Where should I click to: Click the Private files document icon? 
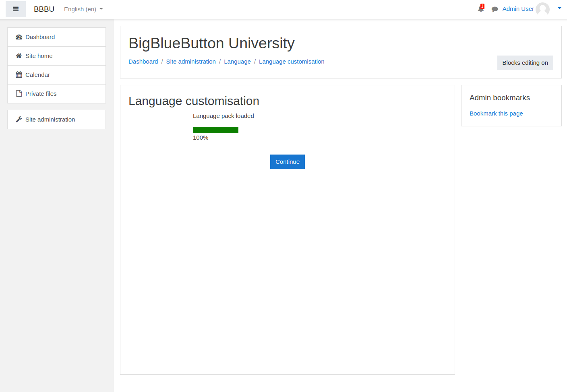(x=19, y=94)
